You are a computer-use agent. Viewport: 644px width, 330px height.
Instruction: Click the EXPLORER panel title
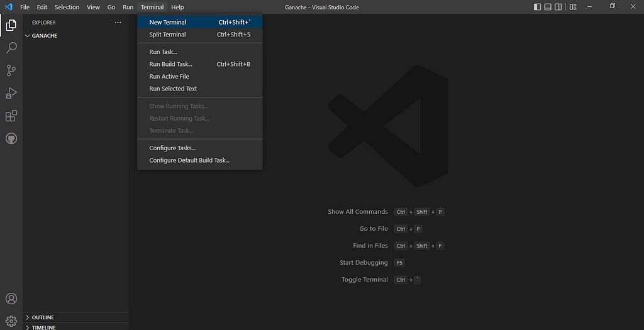44,23
